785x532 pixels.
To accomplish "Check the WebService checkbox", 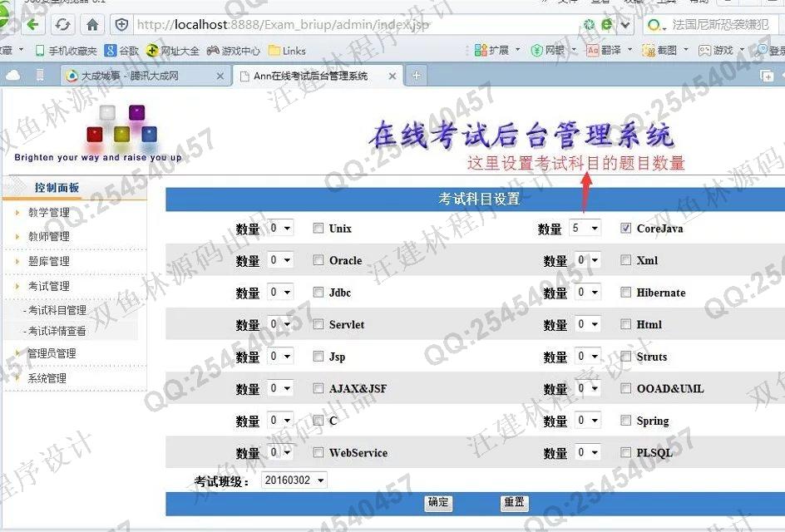I will point(318,452).
